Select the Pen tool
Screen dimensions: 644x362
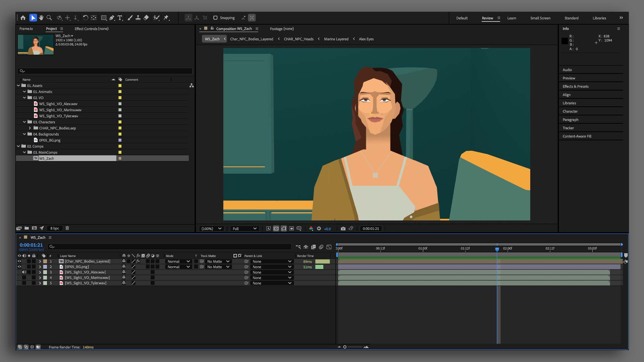[112, 18]
